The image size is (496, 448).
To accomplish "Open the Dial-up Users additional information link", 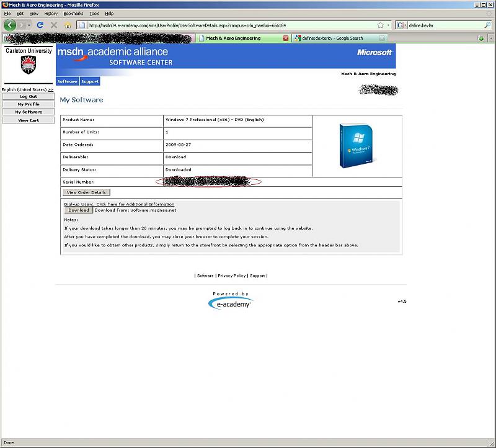I will pos(119,204).
